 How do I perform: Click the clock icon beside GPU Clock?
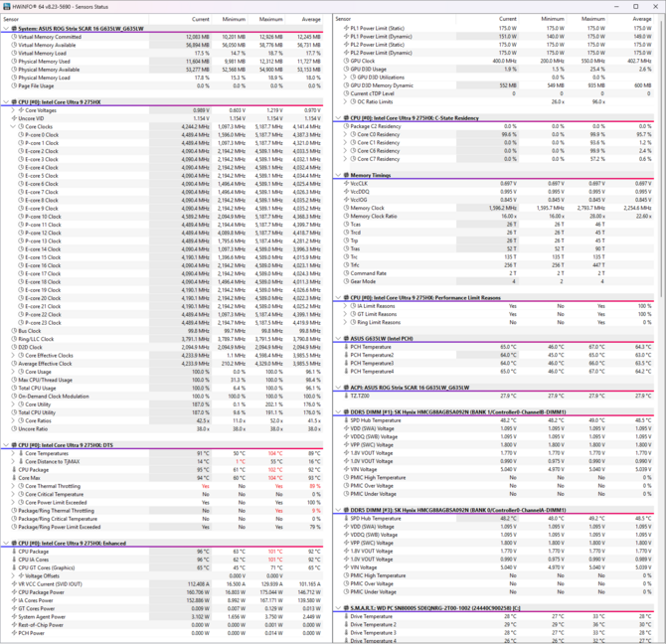346,61
